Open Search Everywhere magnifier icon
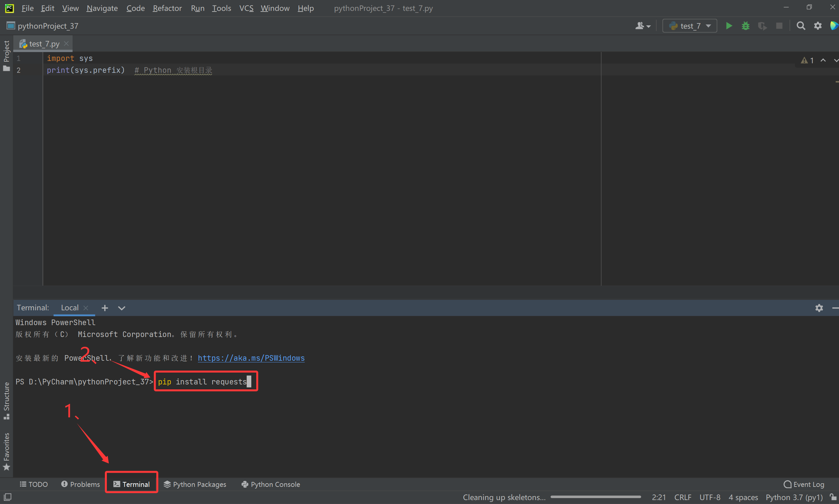Viewport: 839px width, 504px height. (801, 26)
